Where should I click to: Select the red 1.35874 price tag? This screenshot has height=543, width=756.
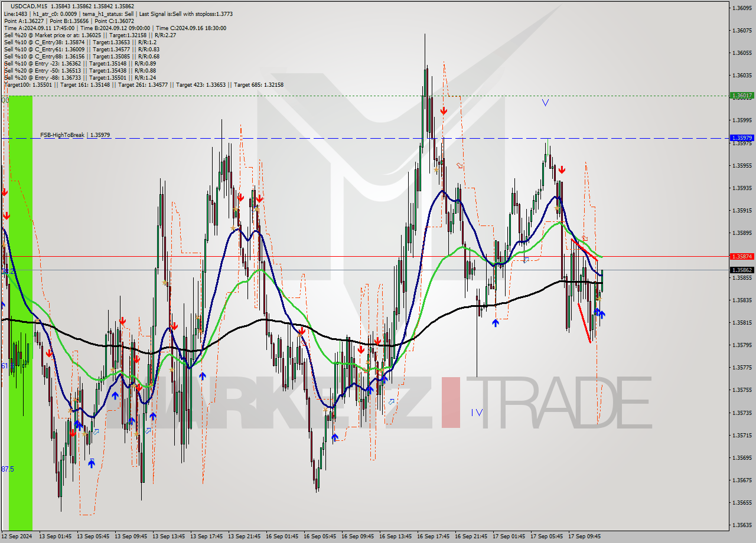(742, 256)
